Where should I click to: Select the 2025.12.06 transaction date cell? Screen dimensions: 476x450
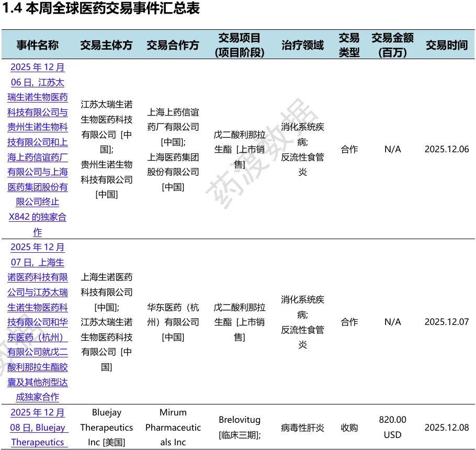(447, 149)
